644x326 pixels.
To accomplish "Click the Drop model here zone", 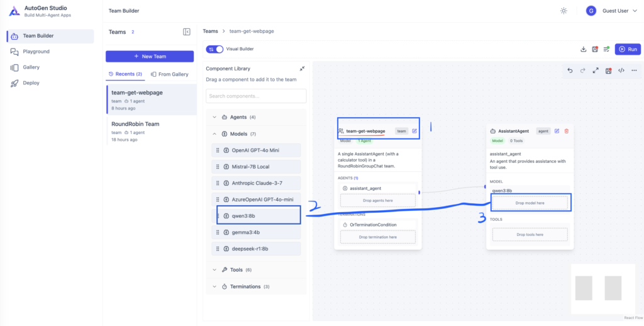I will 530,203.
